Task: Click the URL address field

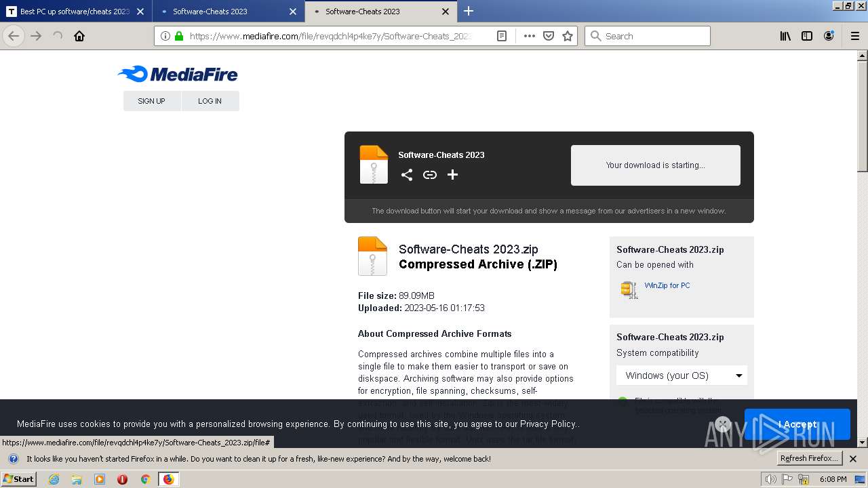Action: tap(330, 36)
